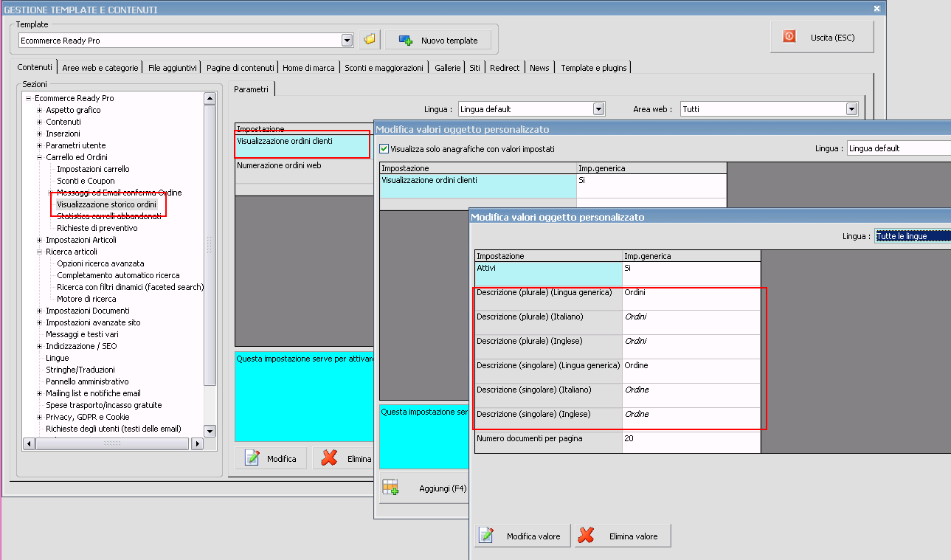Select Sconti e Coupon in the tree
The height and width of the screenshot is (560, 951).
pyautogui.click(x=86, y=181)
